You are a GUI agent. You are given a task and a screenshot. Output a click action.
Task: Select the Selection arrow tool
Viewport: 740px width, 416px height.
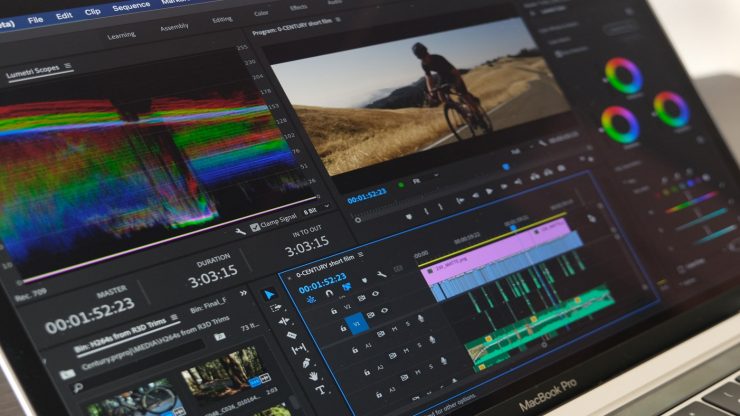[x=270, y=295]
